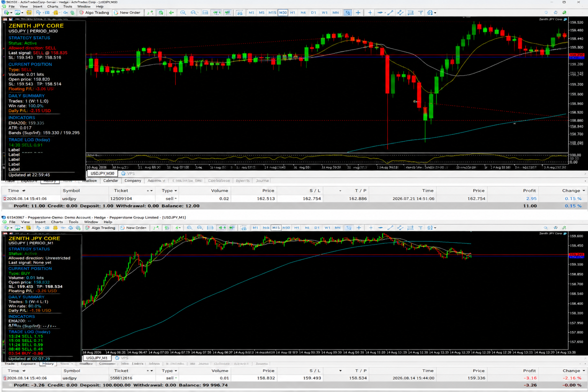Switch to Calendar tab in top terminal panel

(111, 181)
